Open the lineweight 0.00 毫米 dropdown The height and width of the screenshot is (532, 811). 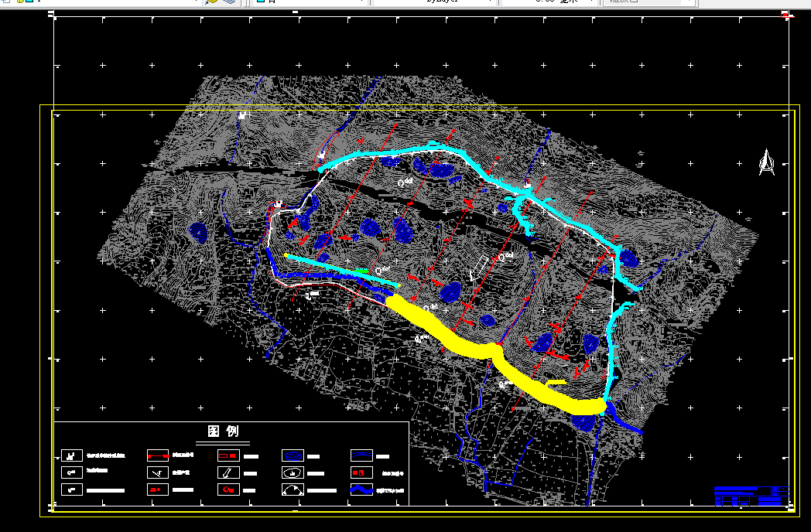point(593,2)
